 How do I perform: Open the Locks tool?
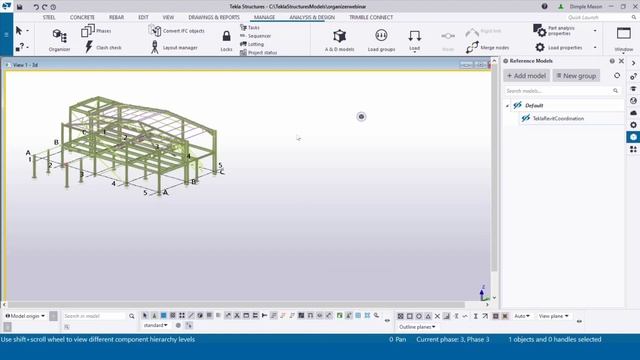point(226,41)
